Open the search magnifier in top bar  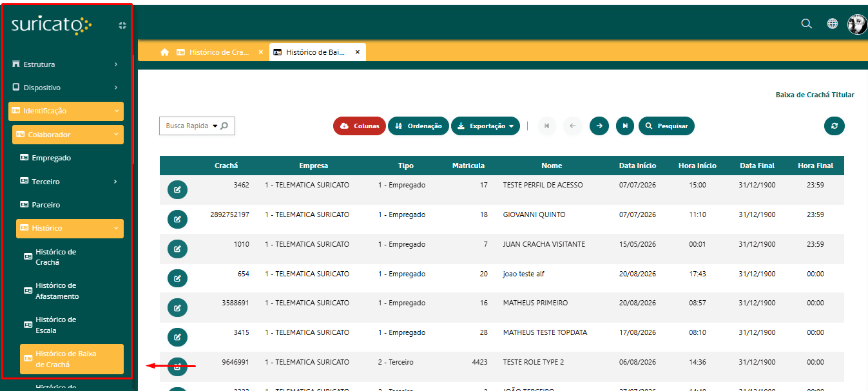(x=806, y=24)
